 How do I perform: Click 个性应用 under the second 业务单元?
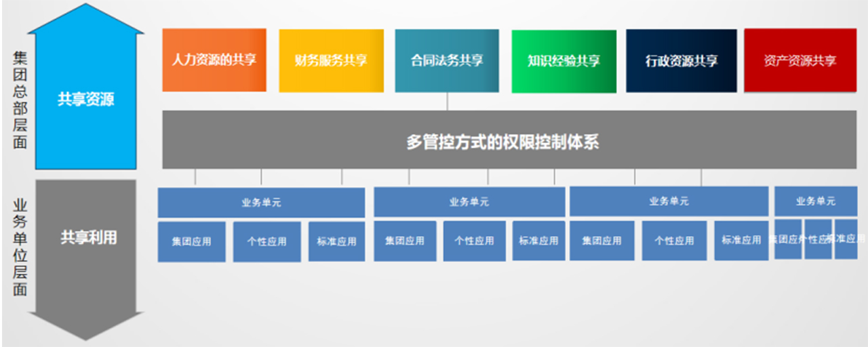coord(475,241)
